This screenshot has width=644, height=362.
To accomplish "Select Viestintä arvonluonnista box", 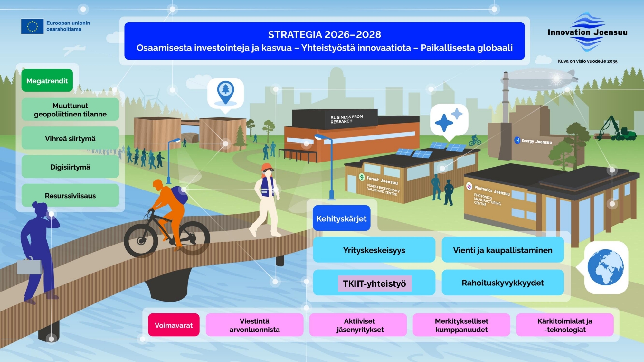I will tap(254, 325).
